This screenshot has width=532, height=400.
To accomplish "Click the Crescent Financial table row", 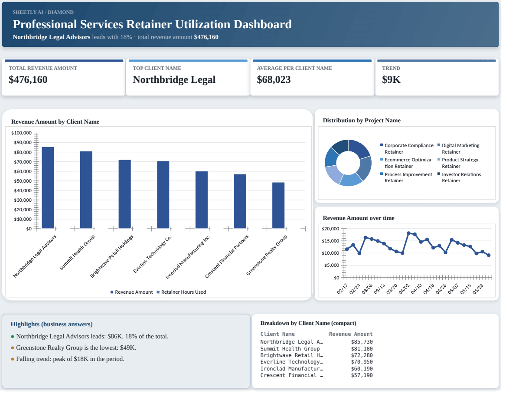I will pos(317,375).
